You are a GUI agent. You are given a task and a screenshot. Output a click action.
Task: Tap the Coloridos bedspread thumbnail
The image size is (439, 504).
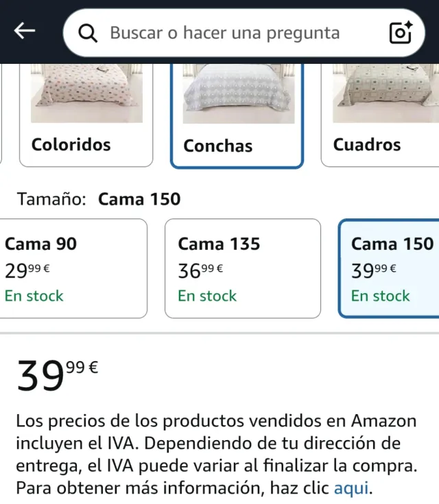[86, 94]
